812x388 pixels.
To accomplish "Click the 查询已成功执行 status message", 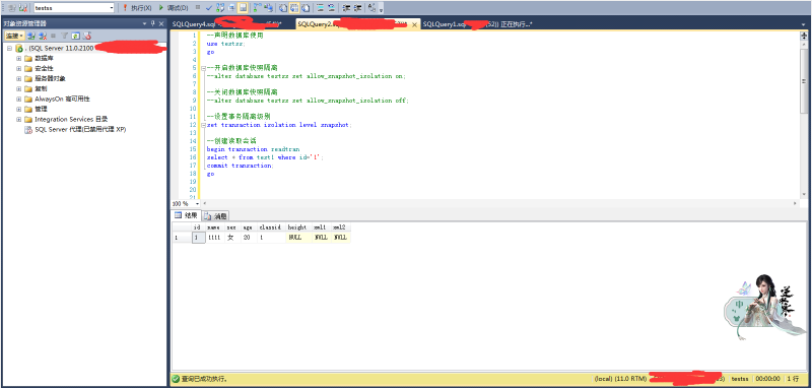I will coord(205,379).
